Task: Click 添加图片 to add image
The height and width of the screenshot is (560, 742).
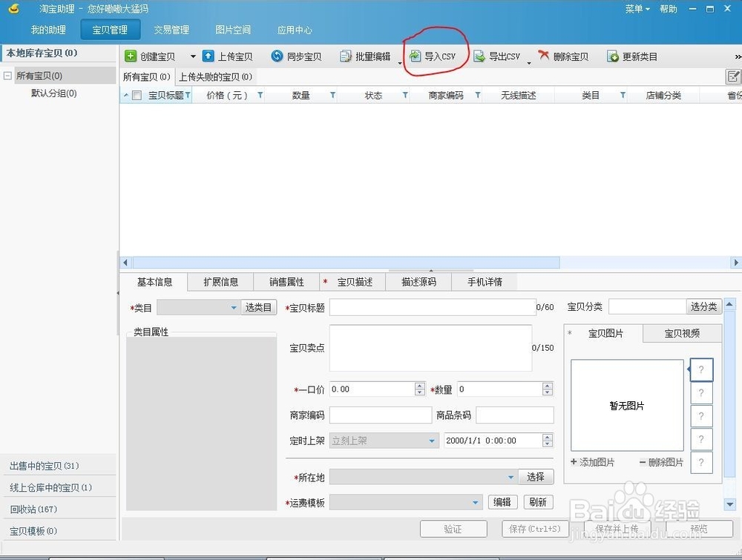Action: 592,462
